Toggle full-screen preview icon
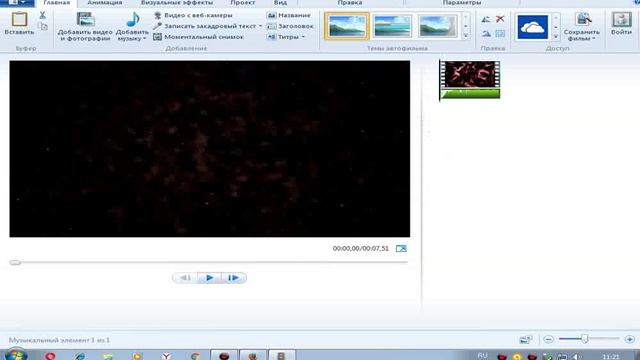Viewport: 640px width, 360px height. [x=401, y=249]
